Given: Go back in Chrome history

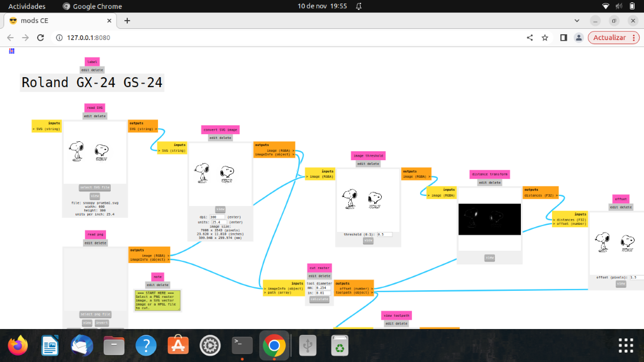Looking at the screenshot, I should 10,37.
